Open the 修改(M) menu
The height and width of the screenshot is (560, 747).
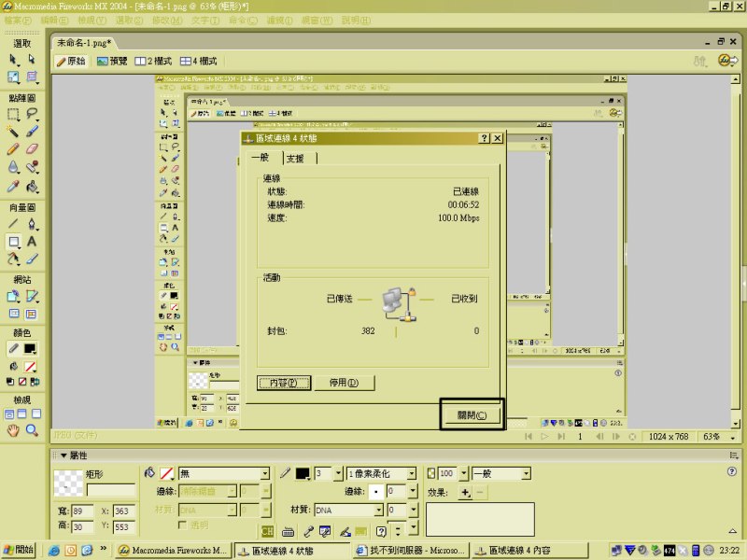(x=167, y=21)
